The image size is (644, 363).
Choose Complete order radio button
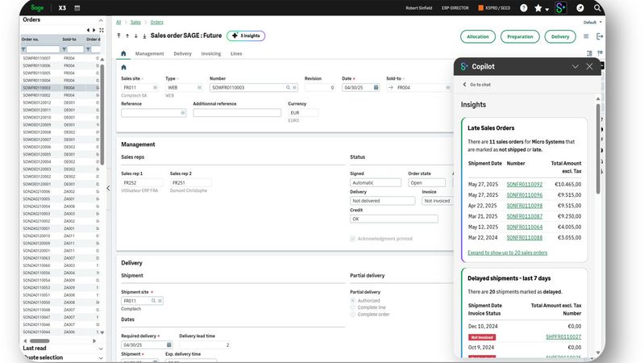click(x=352, y=314)
